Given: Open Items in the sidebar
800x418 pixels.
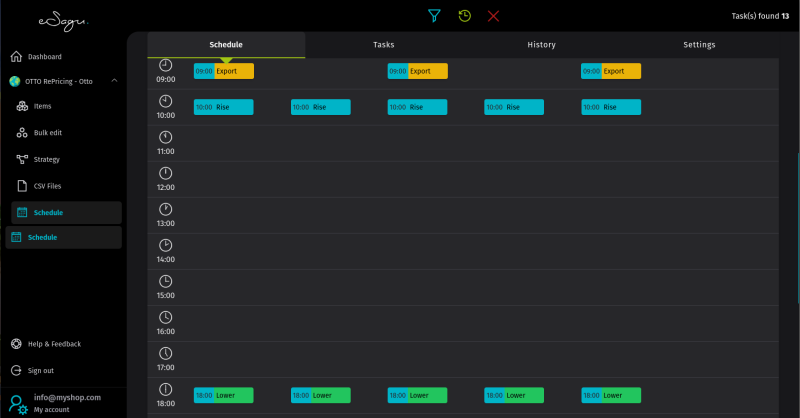Looking at the screenshot, I should pos(42,106).
